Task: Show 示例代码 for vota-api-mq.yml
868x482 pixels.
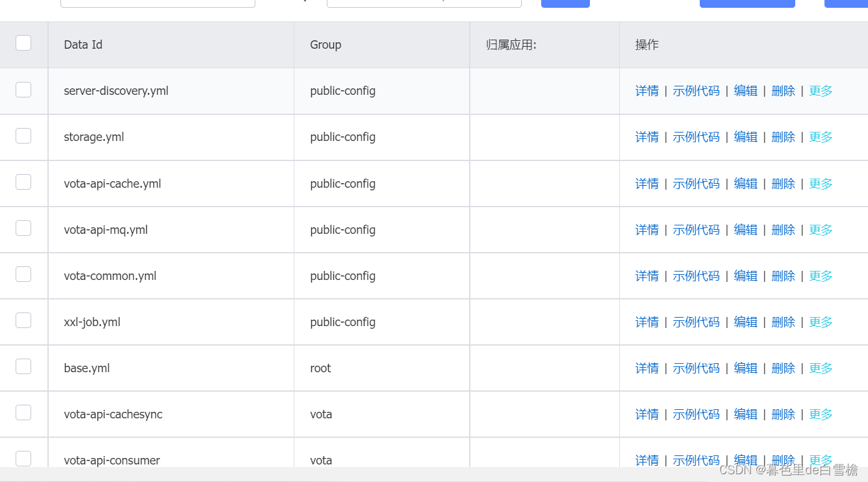Action: click(696, 230)
